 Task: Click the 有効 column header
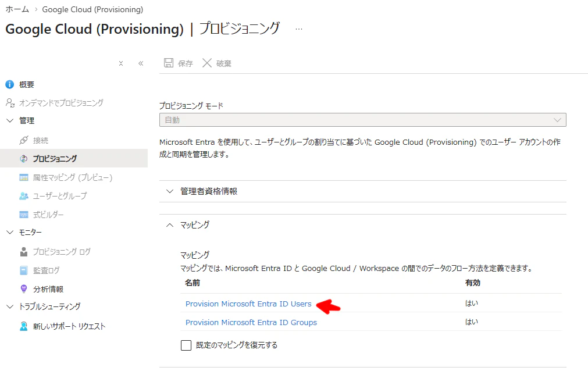(x=472, y=283)
